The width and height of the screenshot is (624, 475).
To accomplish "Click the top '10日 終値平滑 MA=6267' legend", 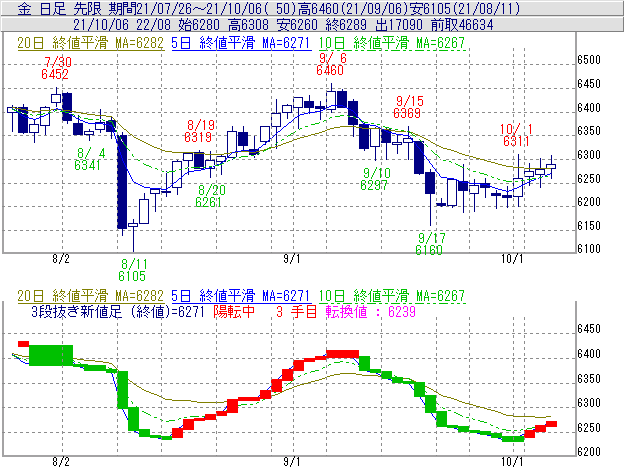I will click(x=392, y=43).
